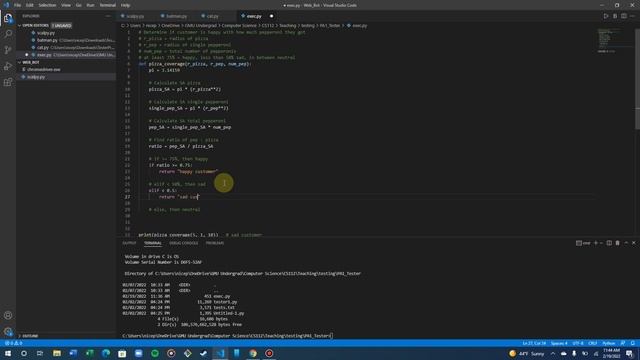Open the View menu
The width and height of the screenshot is (640, 360).
(66, 5)
